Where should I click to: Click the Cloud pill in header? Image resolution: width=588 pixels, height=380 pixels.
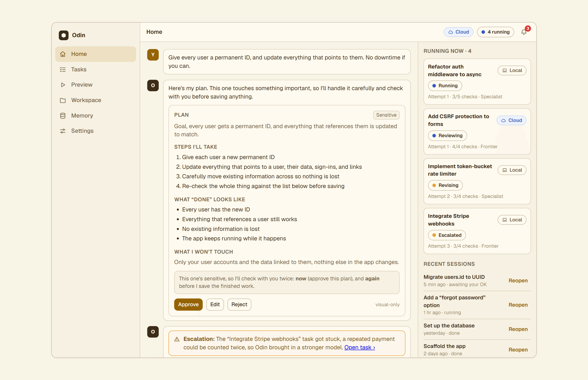click(x=458, y=32)
